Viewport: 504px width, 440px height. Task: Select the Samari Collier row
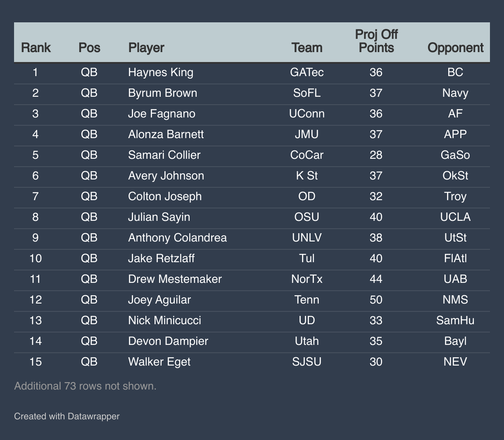[x=164, y=155]
